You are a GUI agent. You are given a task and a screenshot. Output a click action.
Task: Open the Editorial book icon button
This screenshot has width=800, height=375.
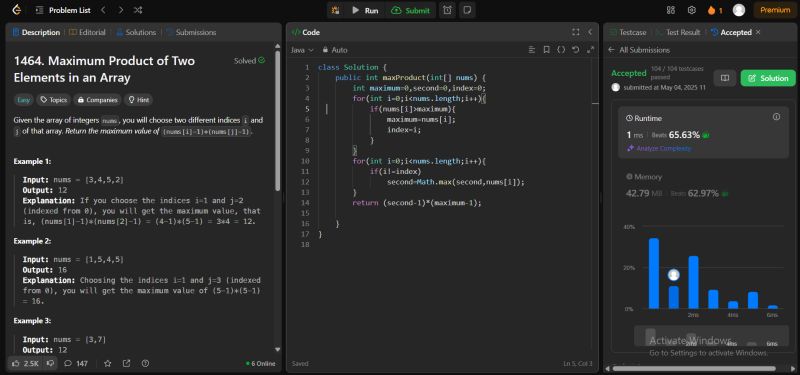(x=724, y=78)
